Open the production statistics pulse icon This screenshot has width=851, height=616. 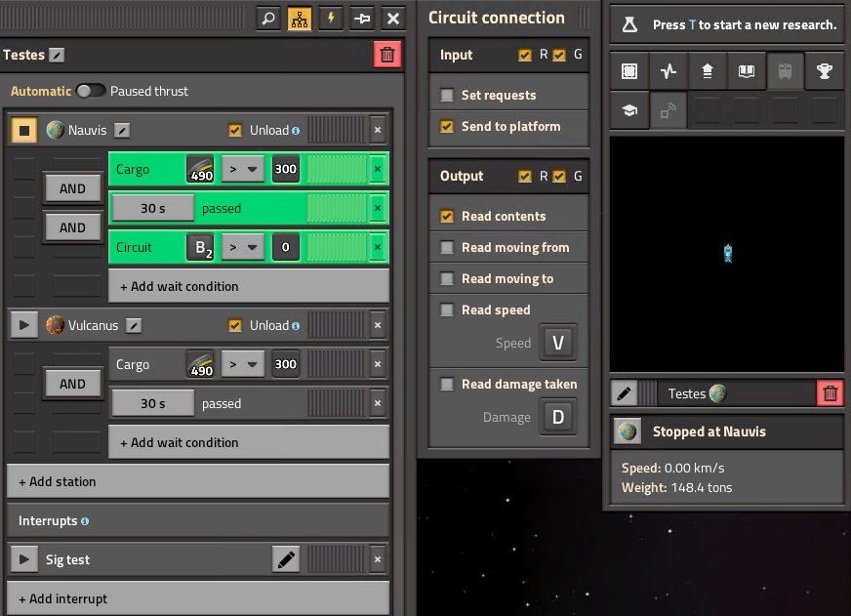click(x=669, y=71)
